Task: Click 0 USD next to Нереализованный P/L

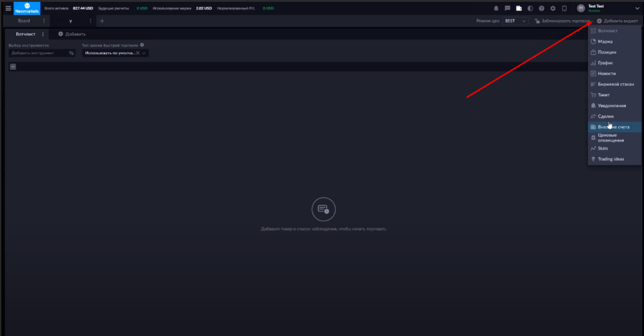Action: coord(268,8)
